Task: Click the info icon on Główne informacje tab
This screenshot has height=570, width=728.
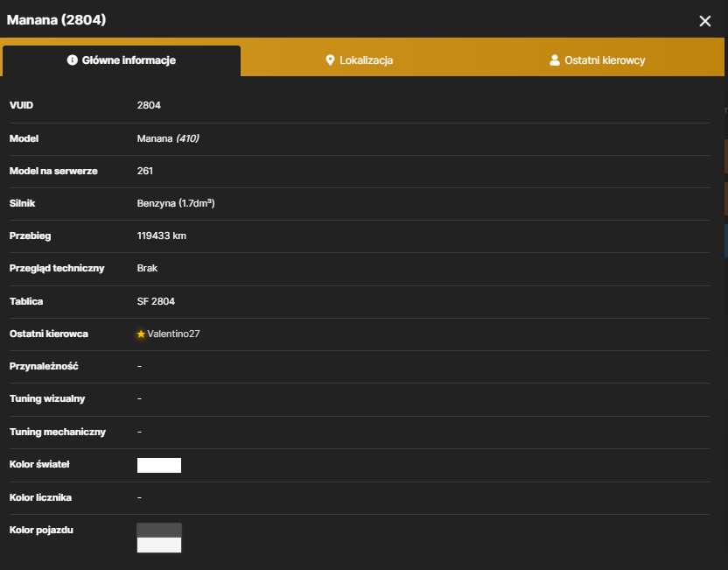Action: (x=72, y=60)
